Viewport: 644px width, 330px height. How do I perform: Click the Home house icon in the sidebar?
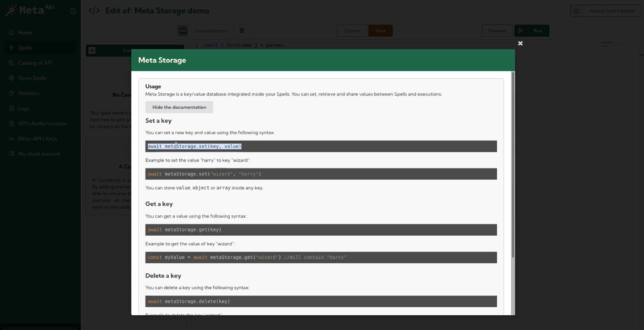tap(11, 33)
